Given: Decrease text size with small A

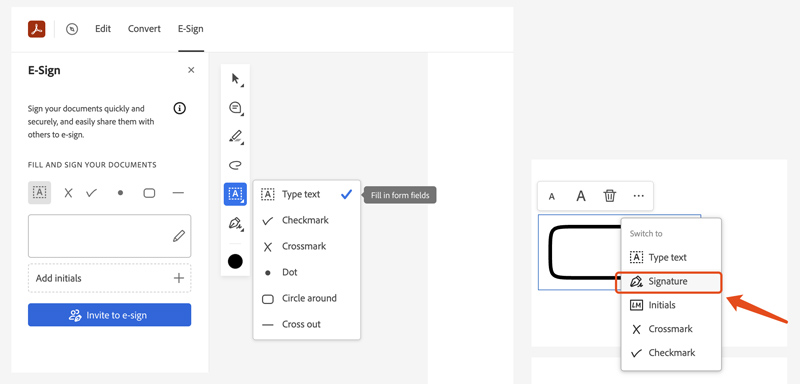Looking at the screenshot, I should (x=552, y=196).
